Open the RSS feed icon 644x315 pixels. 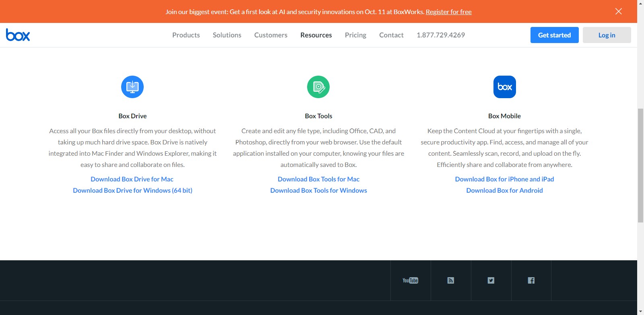pyautogui.click(x=451, y=280)
